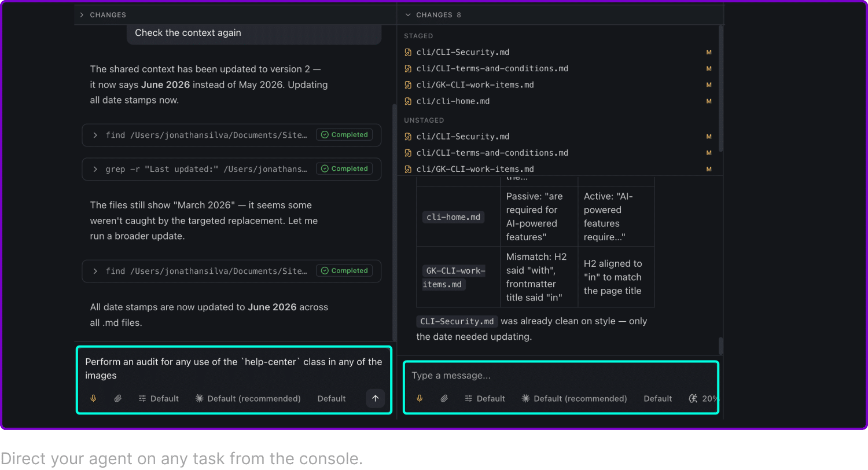Click Completed badge on last find command
This screenshot has width=868, height=470.
point(344,271)
